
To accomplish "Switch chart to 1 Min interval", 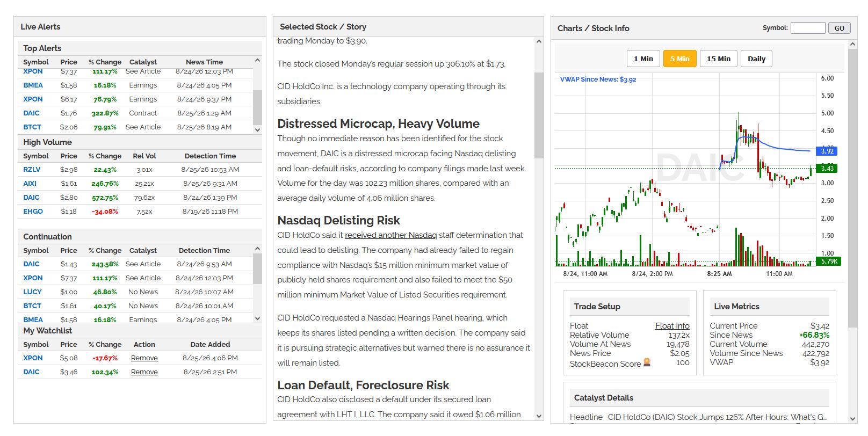I will point(643,59).
